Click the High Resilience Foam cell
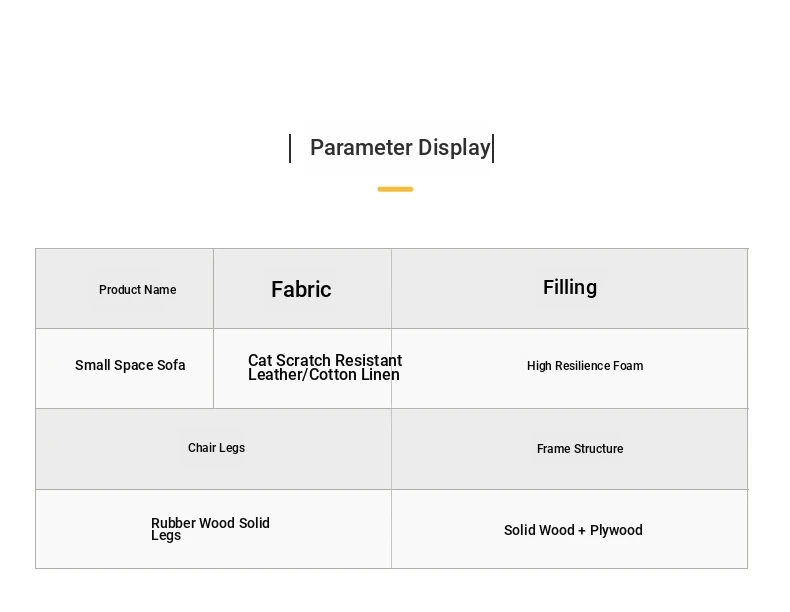 [569, 369]
